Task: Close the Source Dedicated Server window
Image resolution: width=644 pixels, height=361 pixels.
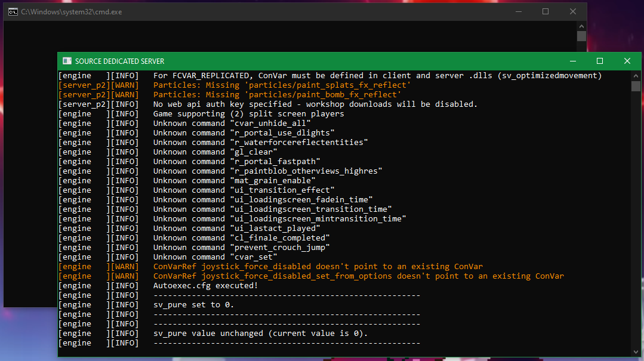Action: (627, 61)
